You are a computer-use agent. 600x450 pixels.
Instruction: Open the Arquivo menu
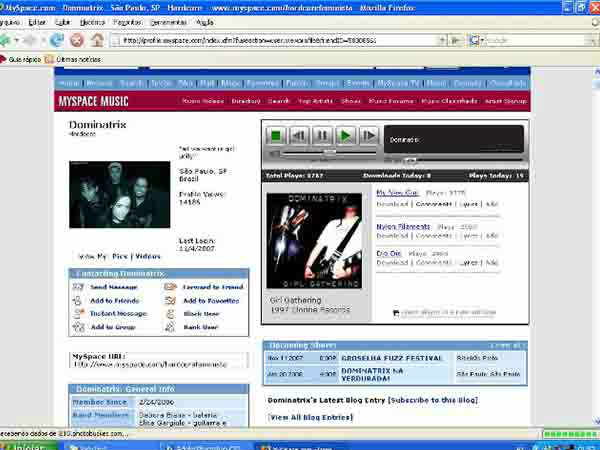[x=10, y=22]
